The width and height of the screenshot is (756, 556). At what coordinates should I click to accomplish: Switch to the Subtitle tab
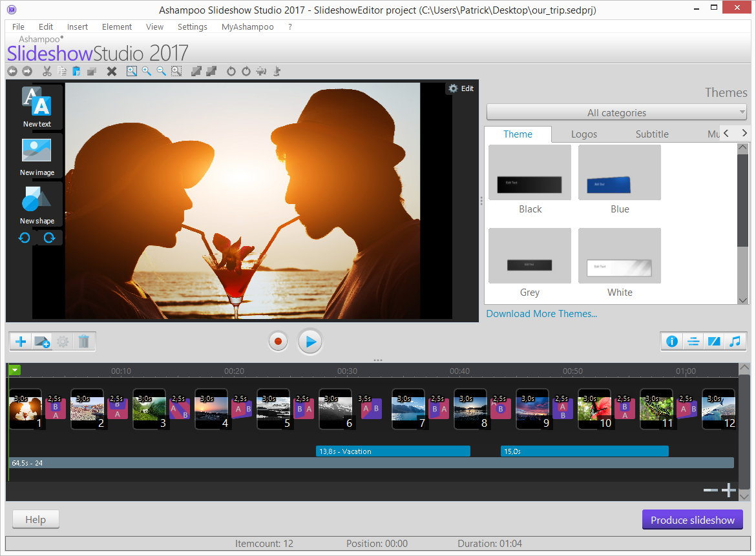pos(652,134)
